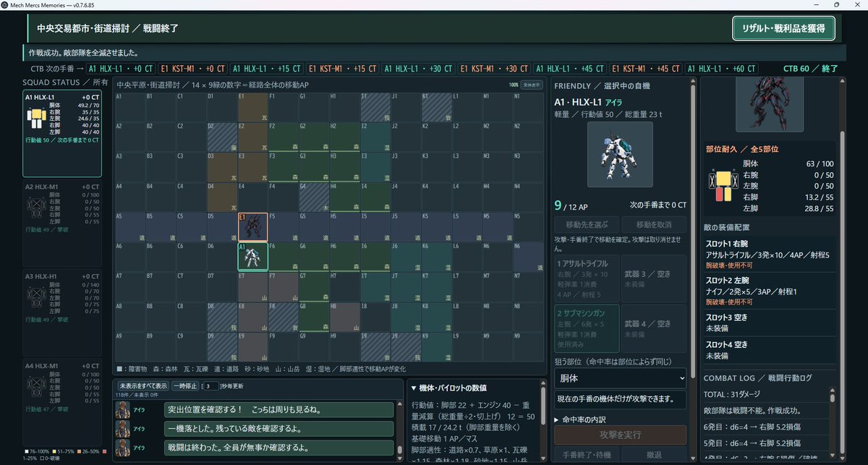Select the E1 KST-M1 +45 CT turn entry
This screenshot has height=465, width=868.
click(x=646, y=69)
